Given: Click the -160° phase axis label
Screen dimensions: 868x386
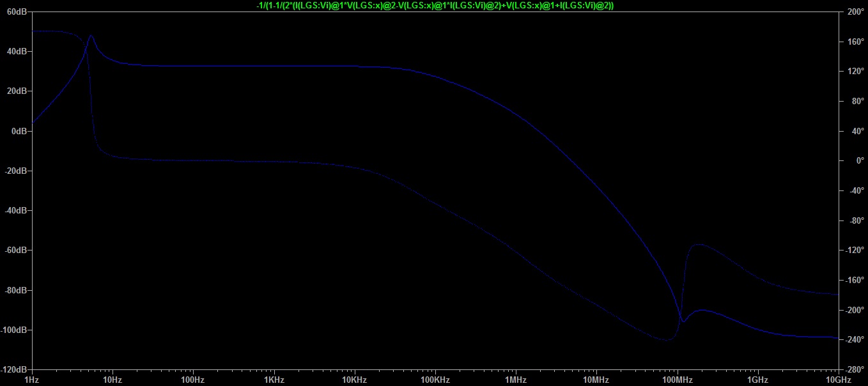Looking at the screenshot, I should [x=855, y=280].
